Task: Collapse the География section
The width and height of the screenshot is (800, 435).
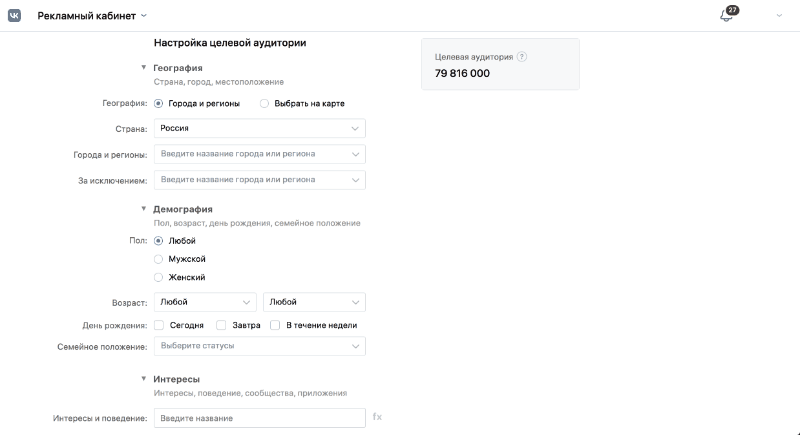Action: (x=143, y=67)
